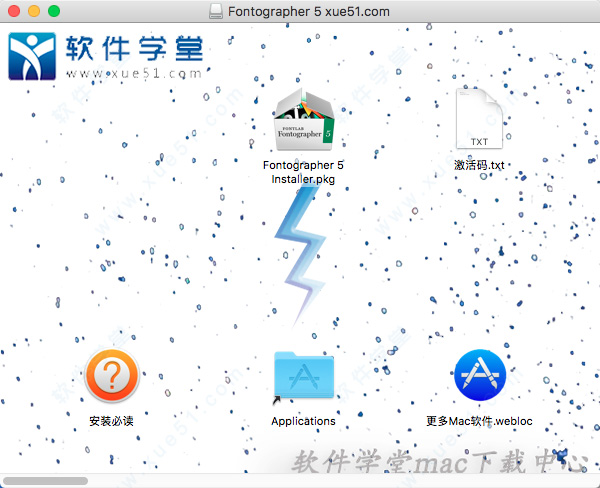Close the Fontographer 5 window with red button
The image size is (600, 488).
(x=14, y=11)
